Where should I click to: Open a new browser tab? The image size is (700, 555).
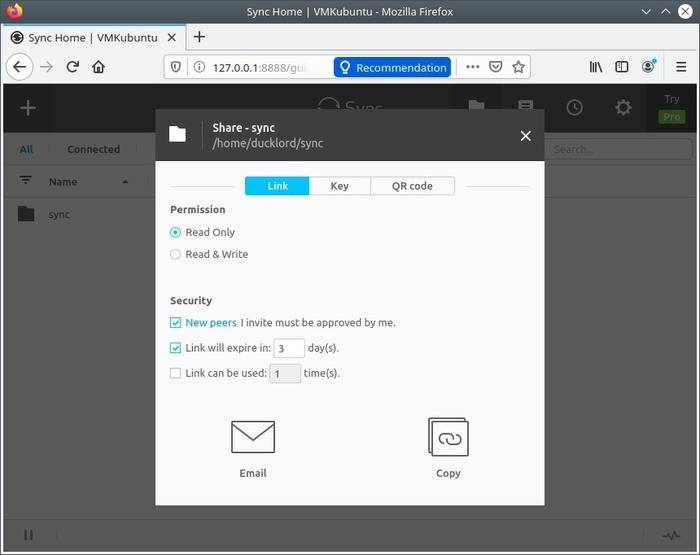[199, 37]
